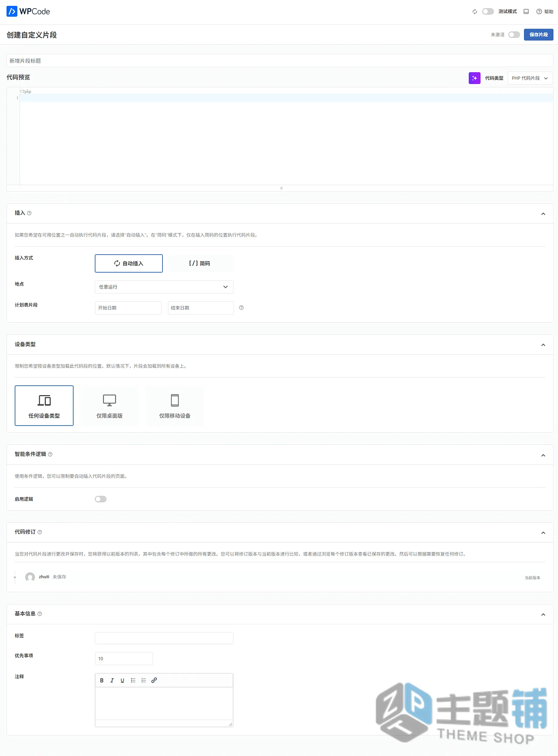The height and width of the screenshot is (756, 558).
Task: Click help icon next to 基本信息
Action: click(40, 614)
